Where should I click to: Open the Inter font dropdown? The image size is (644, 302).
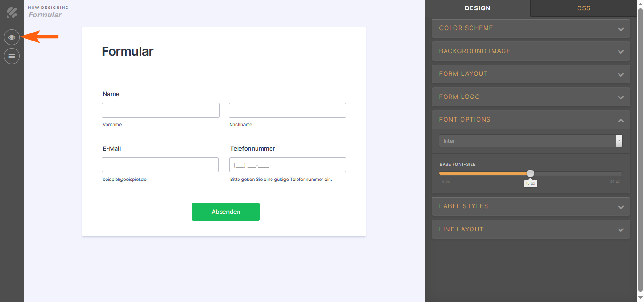(x=531, y=141)
